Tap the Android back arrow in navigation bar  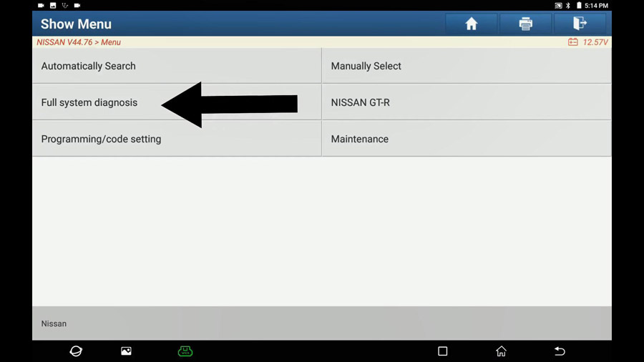click(560, 351)
